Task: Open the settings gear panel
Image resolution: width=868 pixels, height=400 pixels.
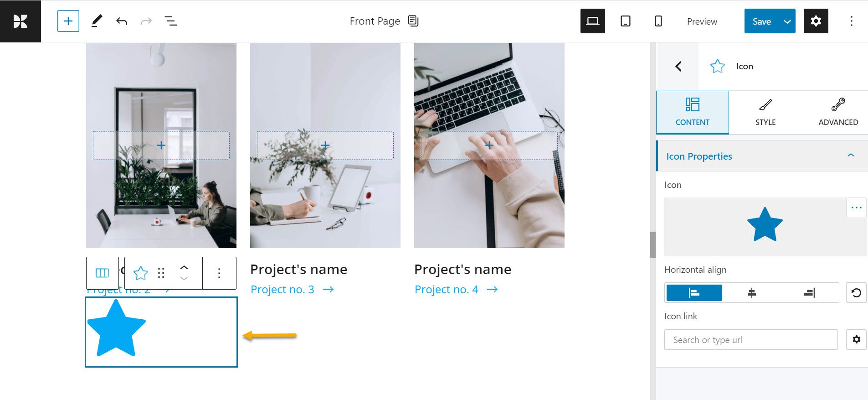Action: (x=816, y=21)
